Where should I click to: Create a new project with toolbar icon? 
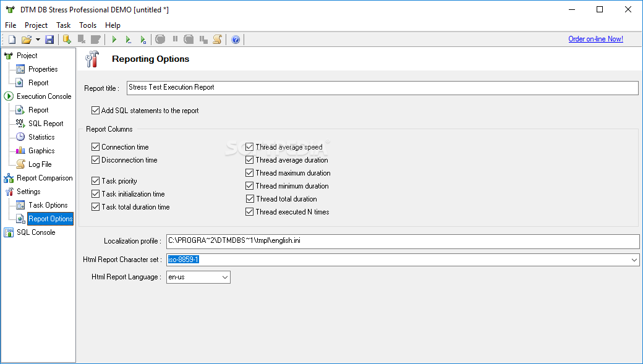[x=12, y=40]
